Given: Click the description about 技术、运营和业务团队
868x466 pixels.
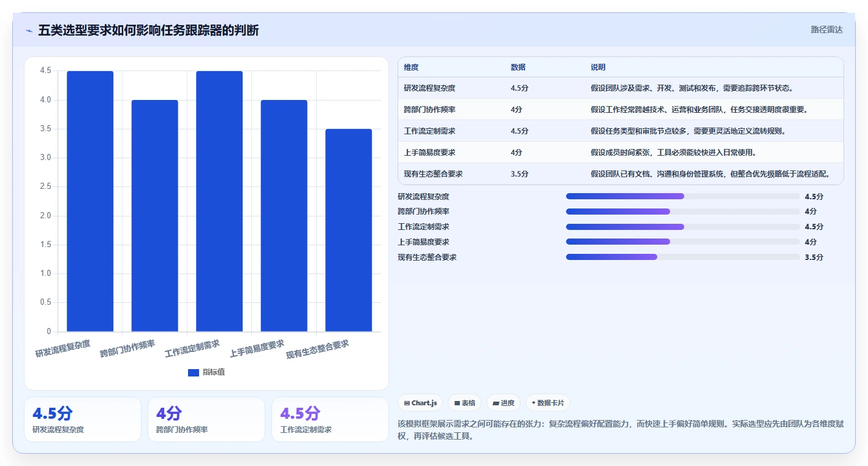Looking at the screenshot, I should [x=700, y=110].
